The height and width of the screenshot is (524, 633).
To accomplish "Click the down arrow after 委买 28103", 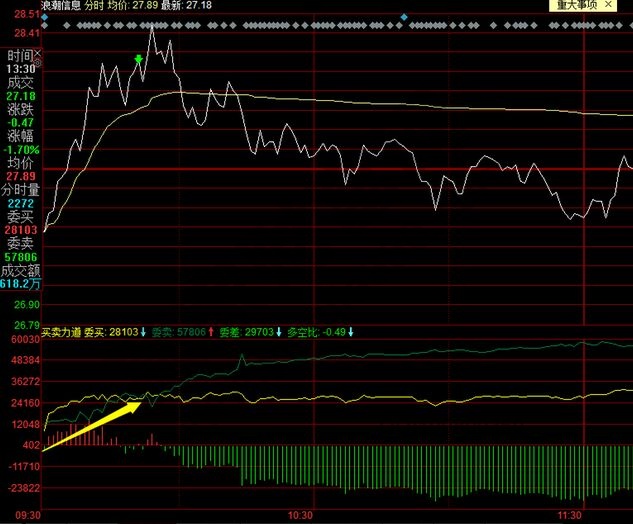I will coord(143,331).
